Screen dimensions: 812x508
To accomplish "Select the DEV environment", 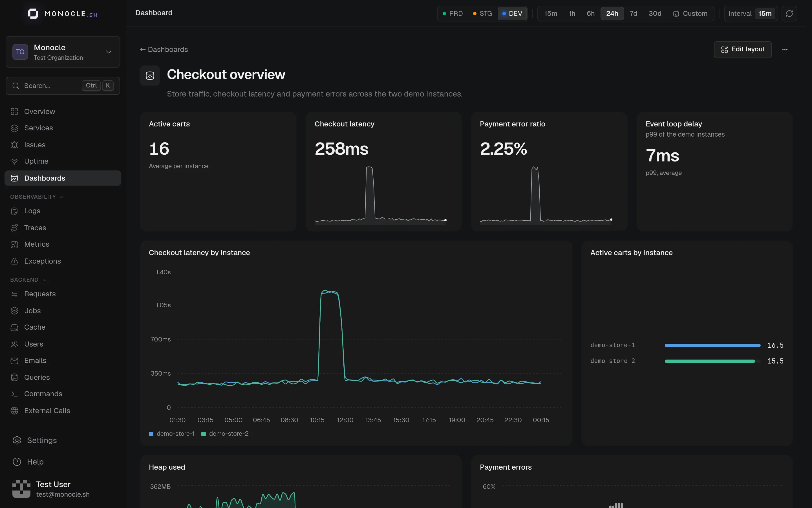I will click(x=512, y=14).
